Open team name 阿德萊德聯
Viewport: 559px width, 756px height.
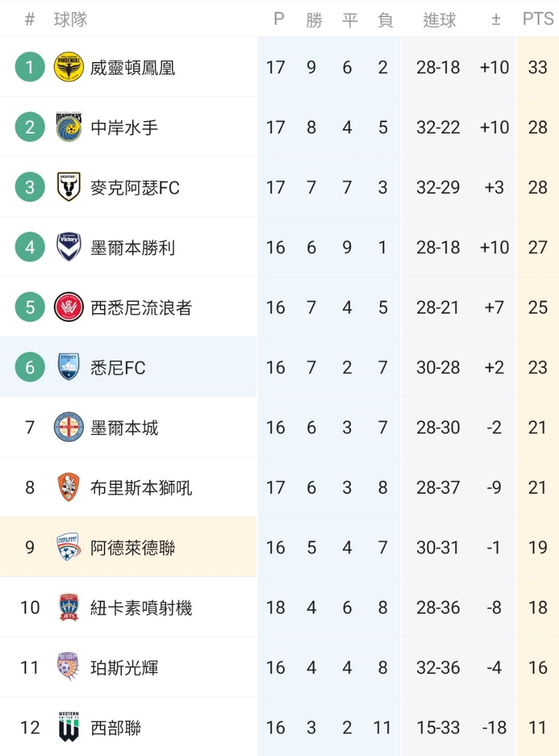133,548
